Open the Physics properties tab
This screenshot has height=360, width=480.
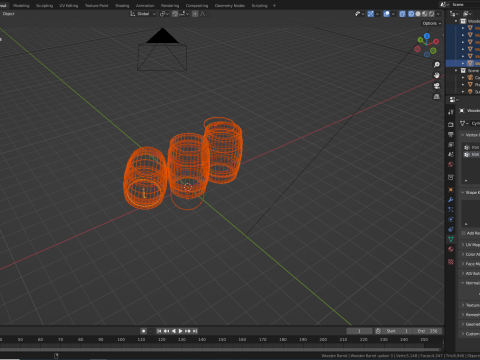(451, 219)
